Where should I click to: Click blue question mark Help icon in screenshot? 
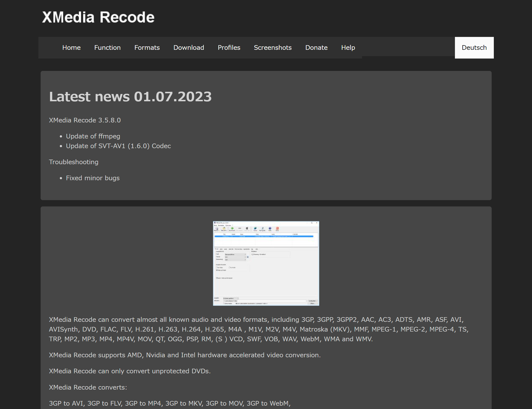(270, 229)
